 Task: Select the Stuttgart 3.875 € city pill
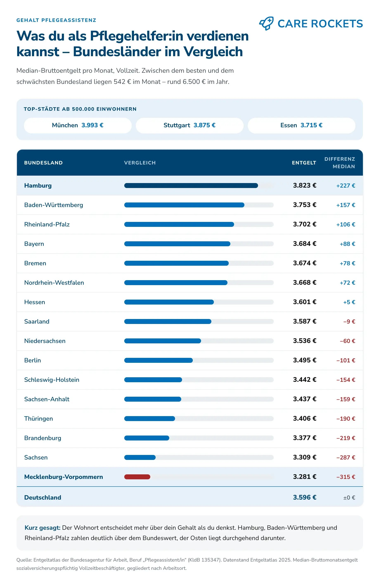[189, 125]
